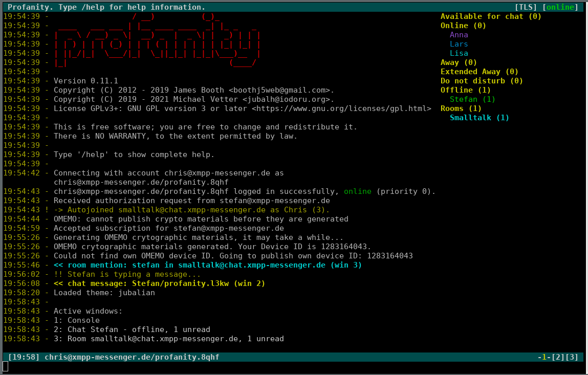
Task: Click the [TLS] indicator in title bar
Action: (x=526, y=7)
